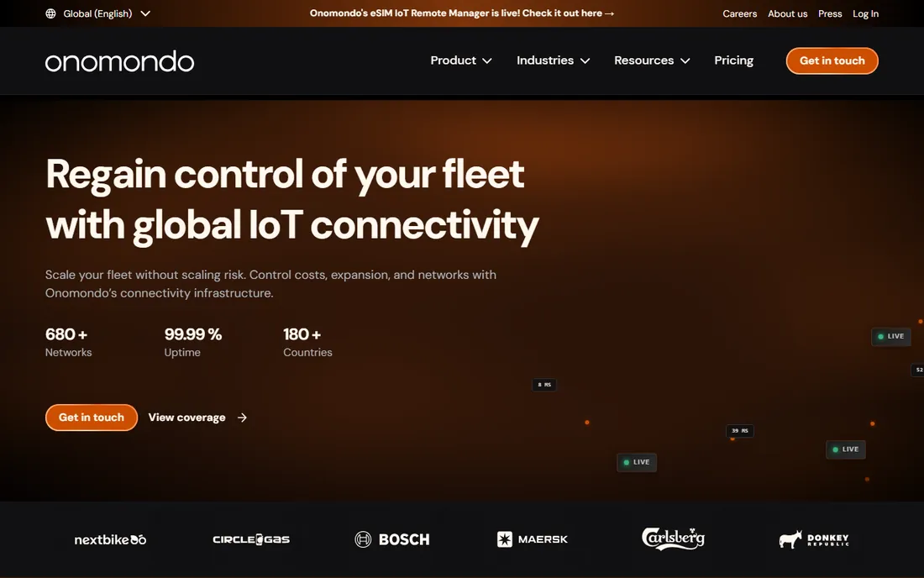Screen dimensions: 924x578
Task: Click the nextbike logo
Action: click(x=110, y=539)
